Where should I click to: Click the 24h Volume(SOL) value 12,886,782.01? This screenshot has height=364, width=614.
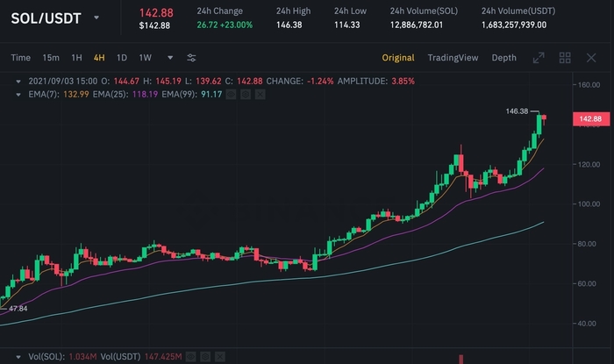click(x=417, y=25)
